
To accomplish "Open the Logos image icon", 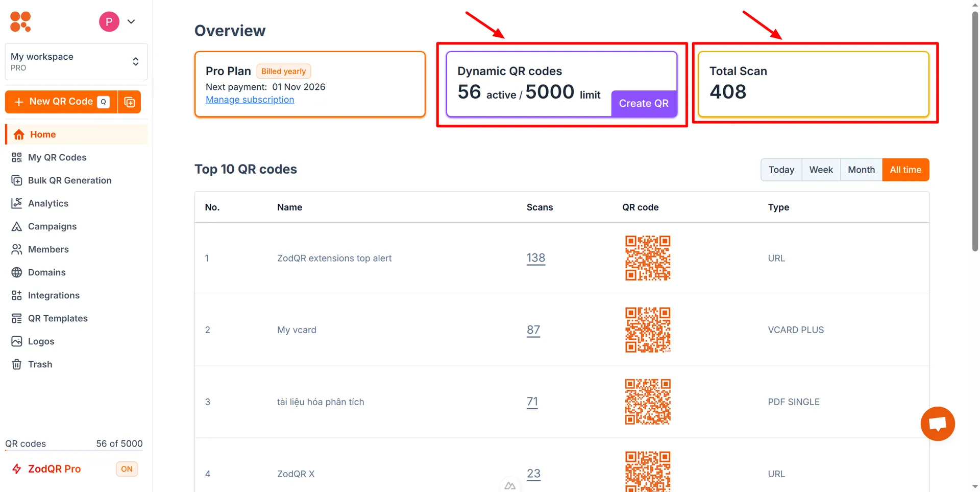I will tap(17, 341).
